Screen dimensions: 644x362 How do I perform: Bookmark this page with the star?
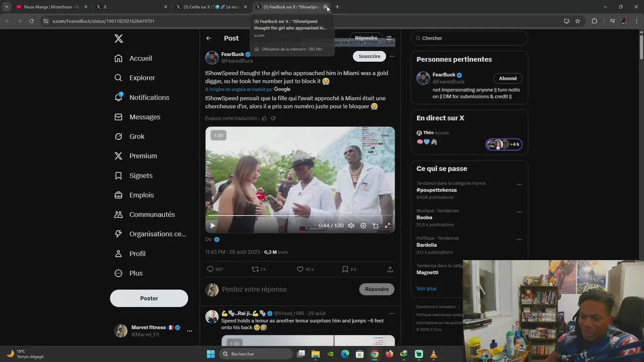click(578, 21)
